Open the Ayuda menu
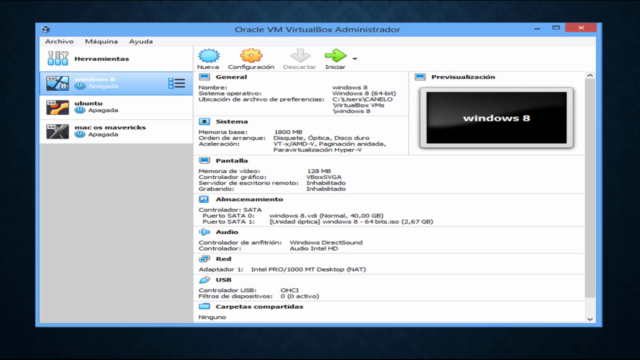The height and width of the screenshot is (360, 640). (141, 41)
